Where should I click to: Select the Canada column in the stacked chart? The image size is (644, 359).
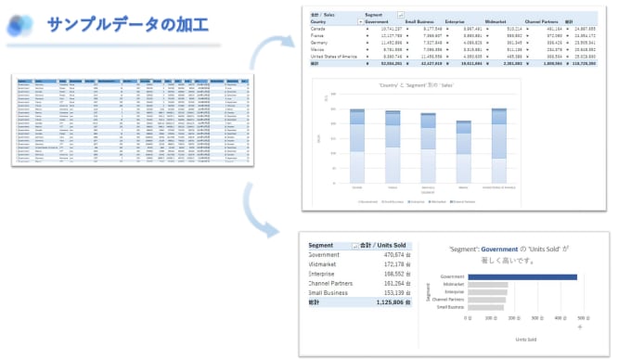(357, 146)
